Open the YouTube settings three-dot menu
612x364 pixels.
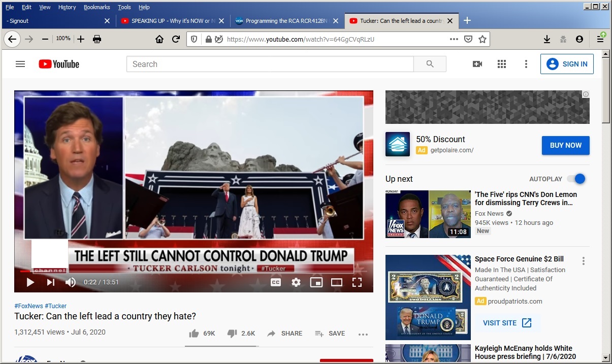point(526,64)
